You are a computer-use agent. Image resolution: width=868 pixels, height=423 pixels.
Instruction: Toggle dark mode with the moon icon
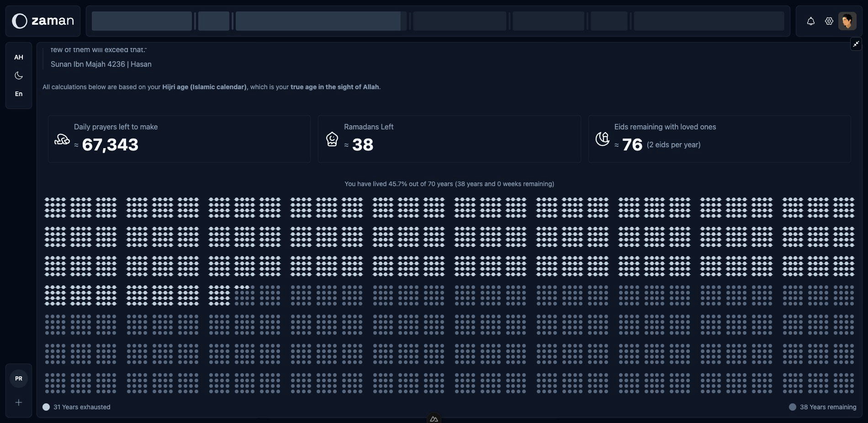(18, 75)
